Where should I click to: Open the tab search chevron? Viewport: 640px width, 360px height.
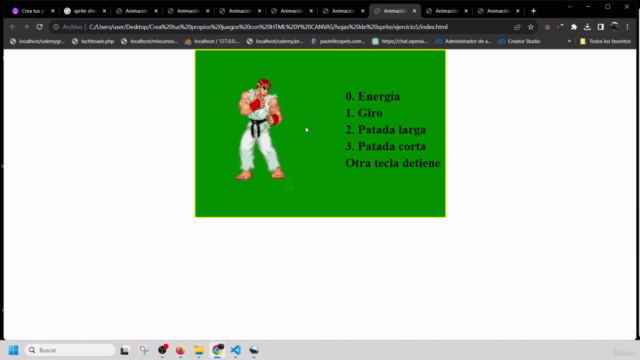pyautogui.click(x=570, y=7)
